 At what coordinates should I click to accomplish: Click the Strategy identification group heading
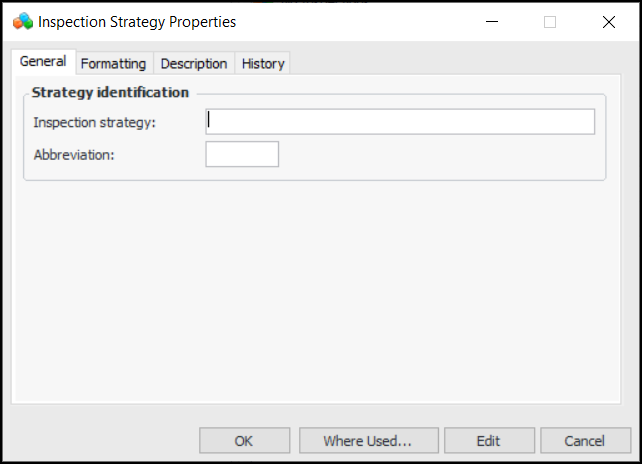pyautogui.click(x=110, y=92)
